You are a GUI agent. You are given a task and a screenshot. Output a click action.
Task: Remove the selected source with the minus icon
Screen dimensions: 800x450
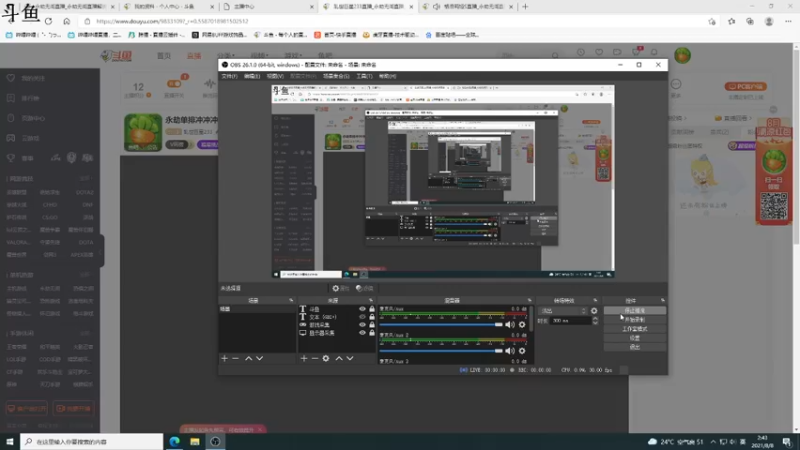tap(315, 358)
